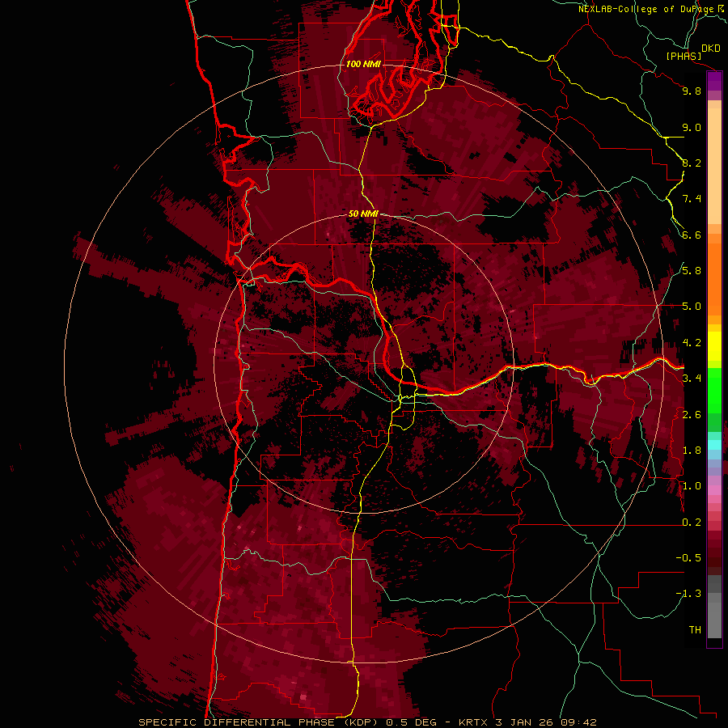Click the light peach segment of the color bar
Viewport: 728px width, 728px height.
click(714, 166)
